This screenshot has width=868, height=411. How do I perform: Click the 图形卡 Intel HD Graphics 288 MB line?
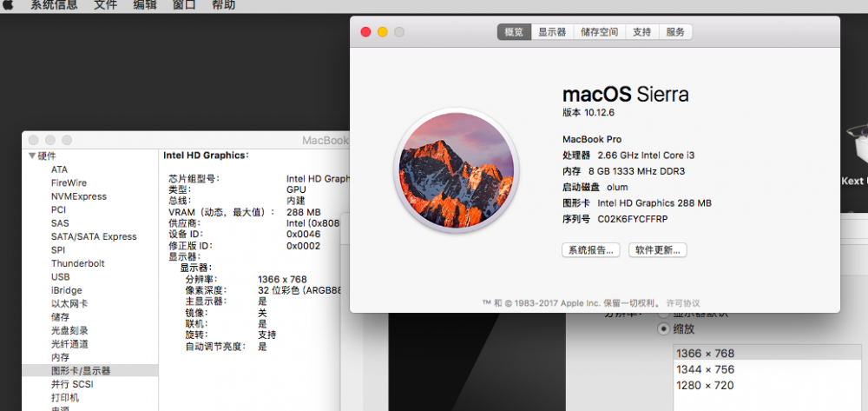coord(637,203)
